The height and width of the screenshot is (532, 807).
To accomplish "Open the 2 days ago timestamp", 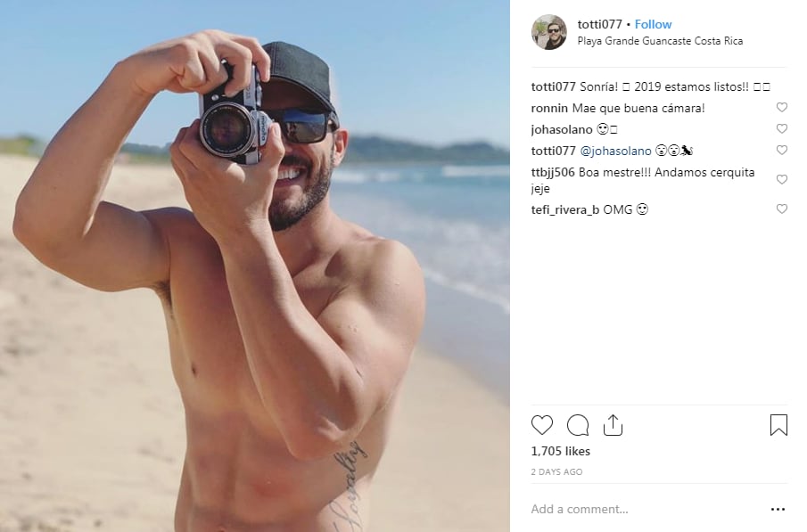I will (556, 471).
